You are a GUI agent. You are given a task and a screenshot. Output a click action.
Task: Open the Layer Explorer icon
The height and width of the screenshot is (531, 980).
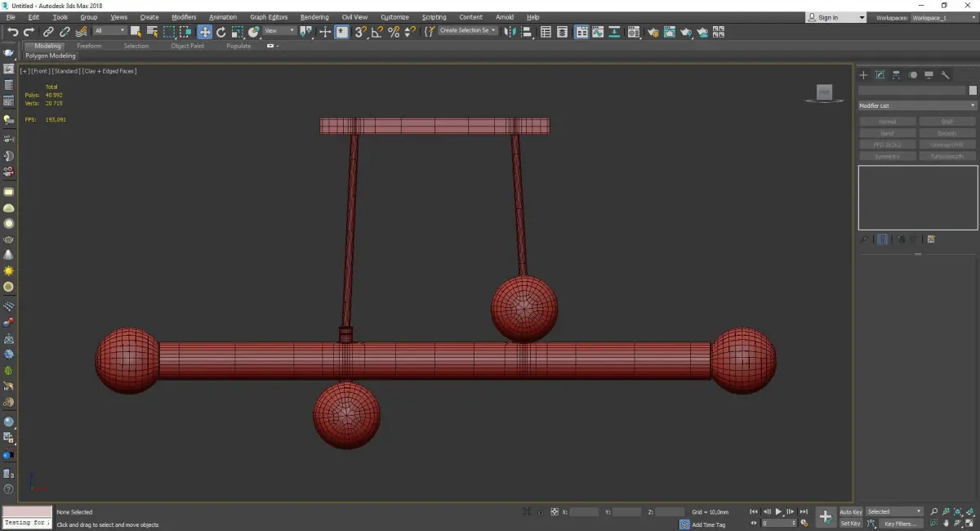pos(563,32)
